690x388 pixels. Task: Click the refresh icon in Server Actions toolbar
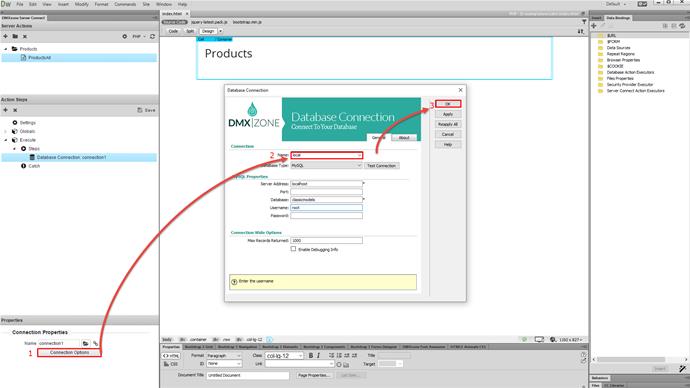(x=152, y=36)
